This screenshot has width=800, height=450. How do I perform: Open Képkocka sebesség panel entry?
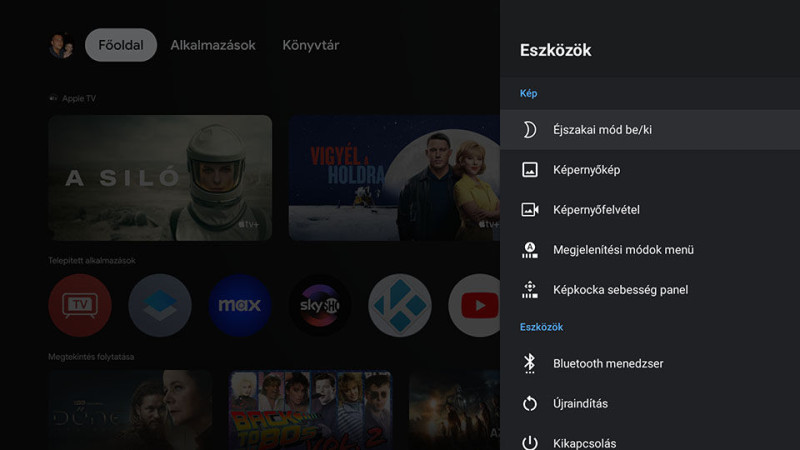[650, 290]
